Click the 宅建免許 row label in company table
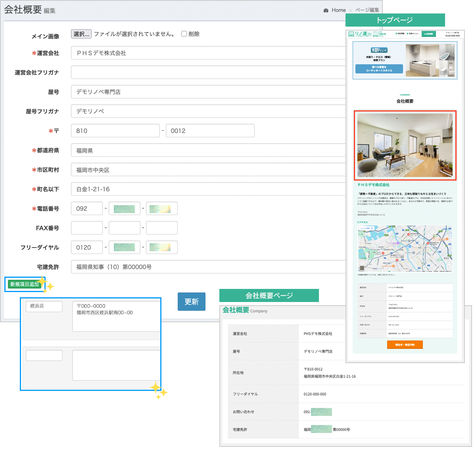The width and height of the screenshot is (476, 454). pyautogui.click(x=240, y=430)
